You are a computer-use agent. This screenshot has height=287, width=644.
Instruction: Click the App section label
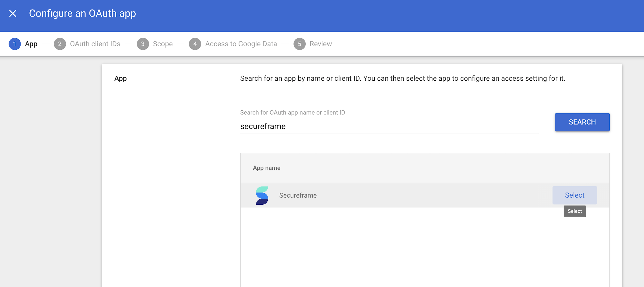[121, 79]
